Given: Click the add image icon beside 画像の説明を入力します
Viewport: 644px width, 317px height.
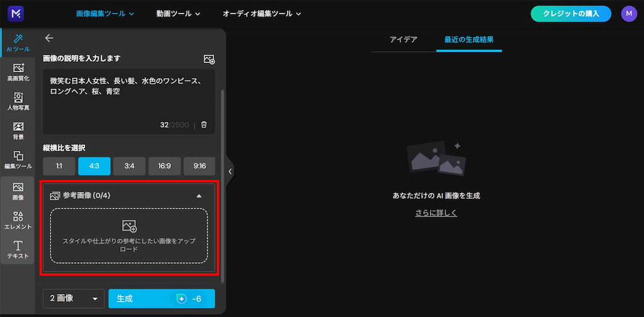Looking at the screenshot, I should (x=209, y=60).
